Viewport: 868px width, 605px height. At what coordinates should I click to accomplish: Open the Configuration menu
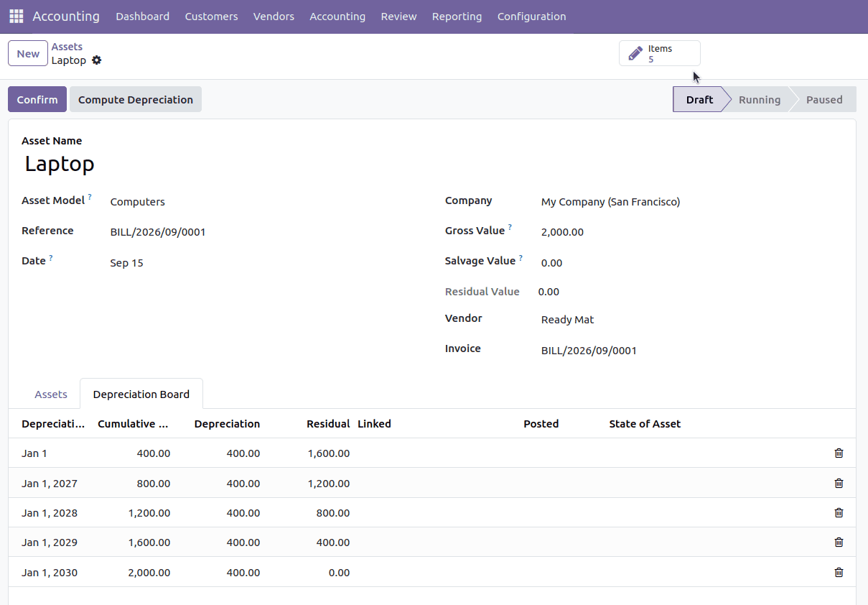click(531, 17)
